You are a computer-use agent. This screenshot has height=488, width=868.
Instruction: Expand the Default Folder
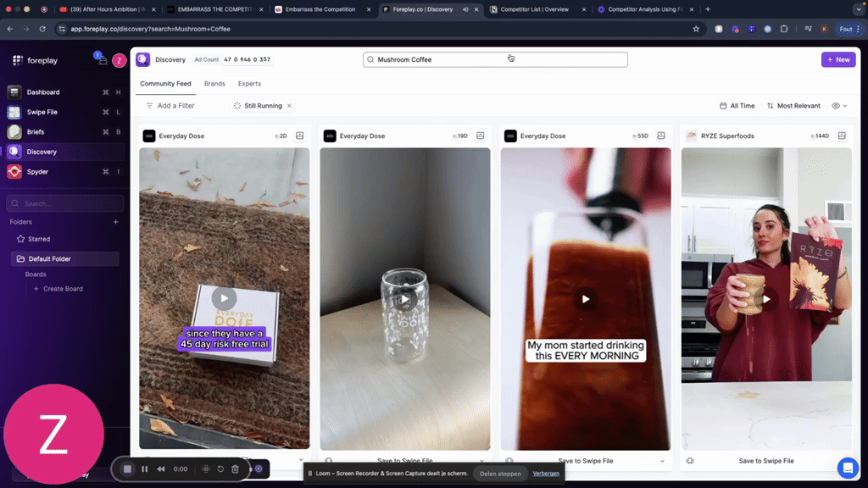coord(64,258)
